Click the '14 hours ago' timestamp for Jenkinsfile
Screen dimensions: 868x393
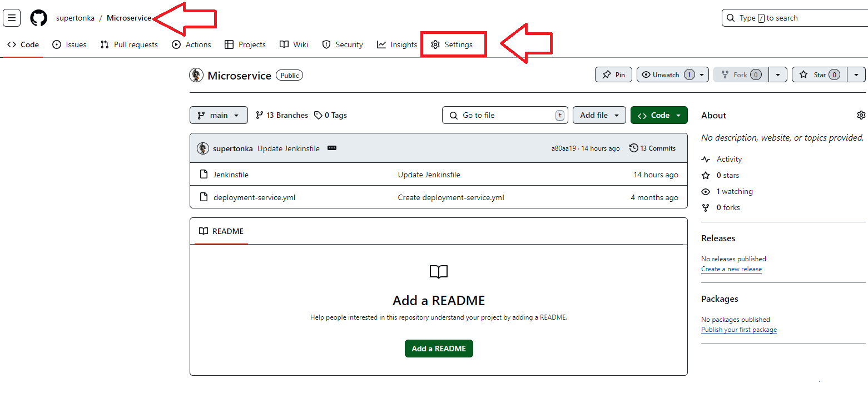656,175
